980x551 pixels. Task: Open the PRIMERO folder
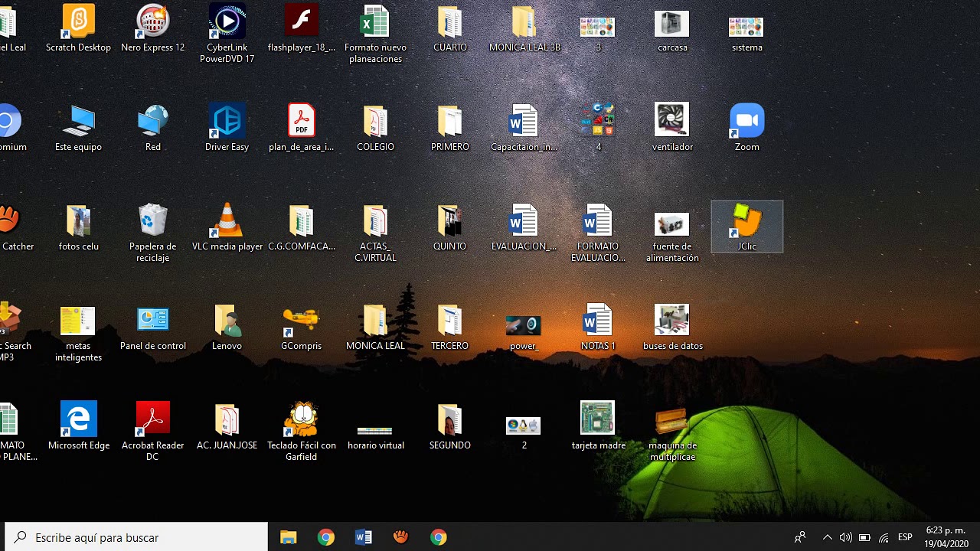point(450,129)
